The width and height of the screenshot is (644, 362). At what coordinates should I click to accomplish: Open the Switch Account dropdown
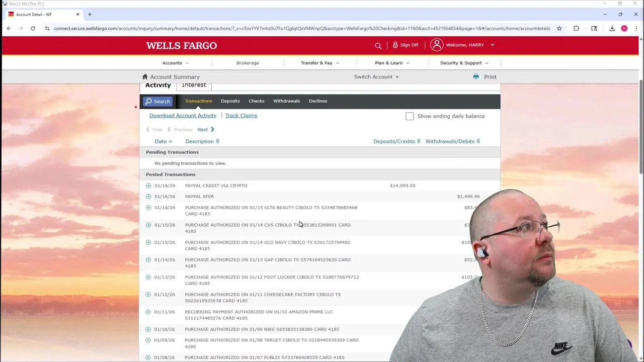pos(376,77)
